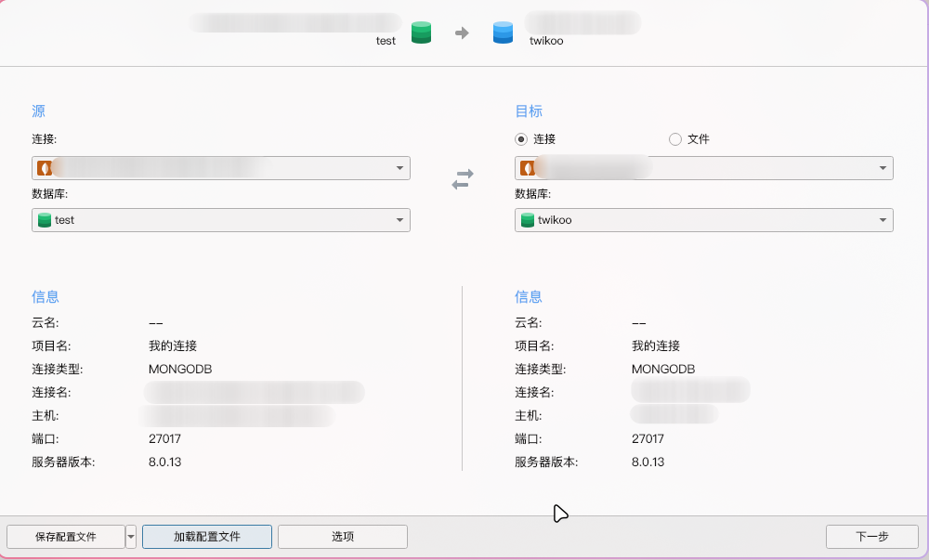This screenshot has height=560, width=929.
Task: Click the twikoo label in the header
Action: 546,41
